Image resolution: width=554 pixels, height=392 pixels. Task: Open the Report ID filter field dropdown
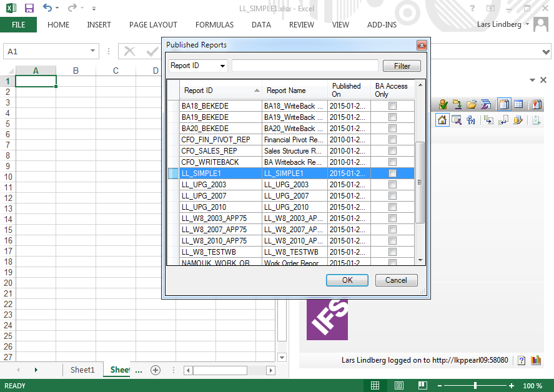click(222, 66)
